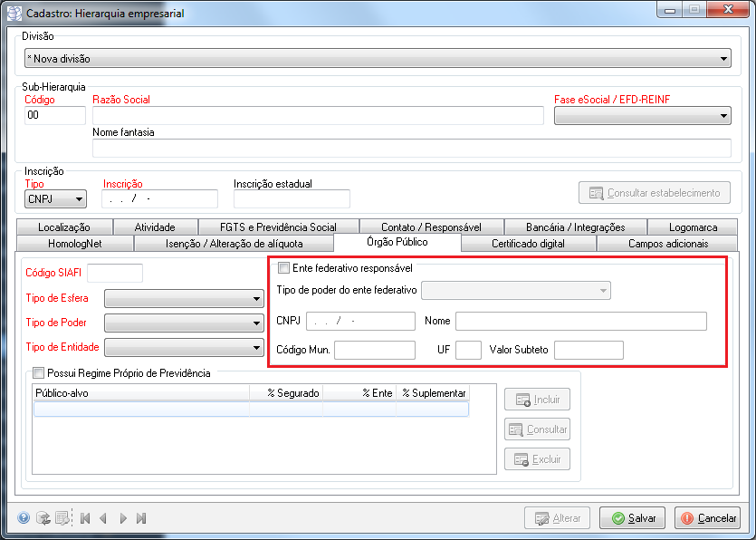Jump to the last record arrow
The width and height of the screenshot is (756, 540).
(x=141, y=518)
